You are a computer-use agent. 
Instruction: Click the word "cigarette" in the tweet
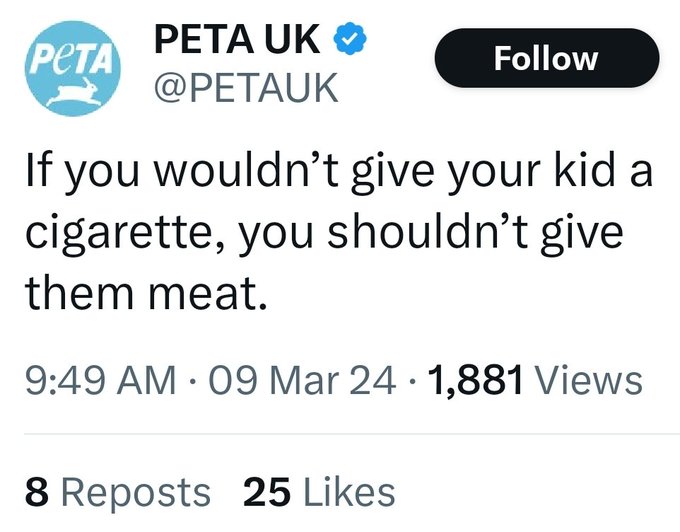pyautogui.click(x=114, y=234)
